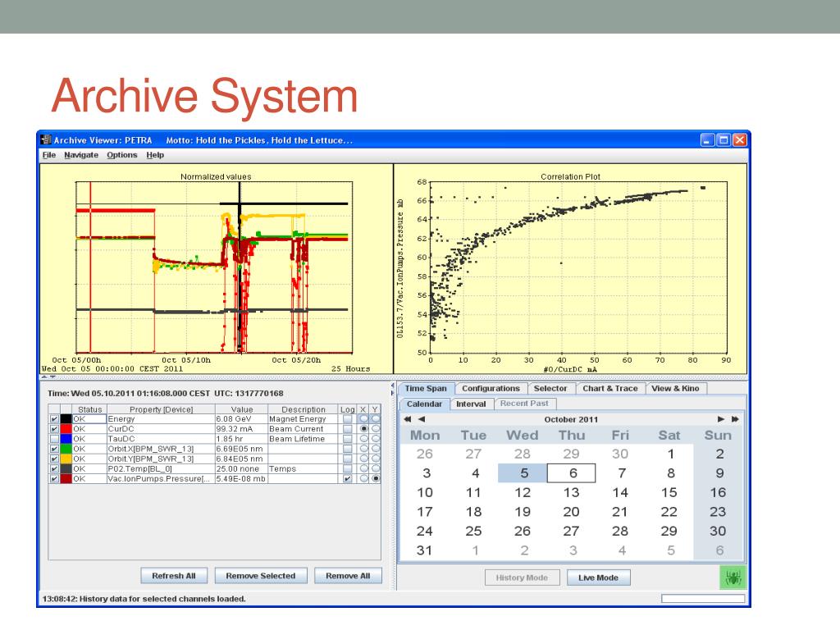840x630 pixels.
Task: Go to the previous year in calendar
Action: (x=408, y=419)
